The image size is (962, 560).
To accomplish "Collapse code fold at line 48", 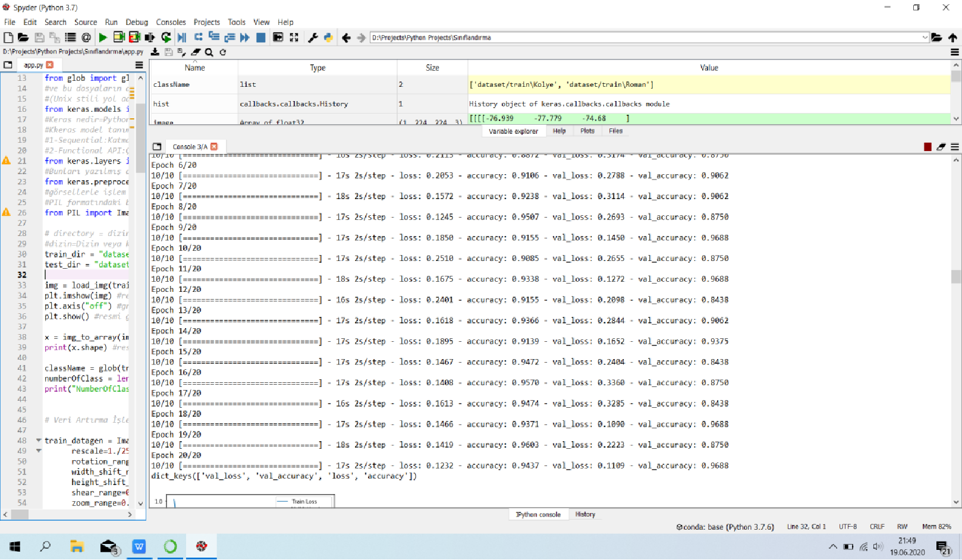I will [x=39, y=441].
